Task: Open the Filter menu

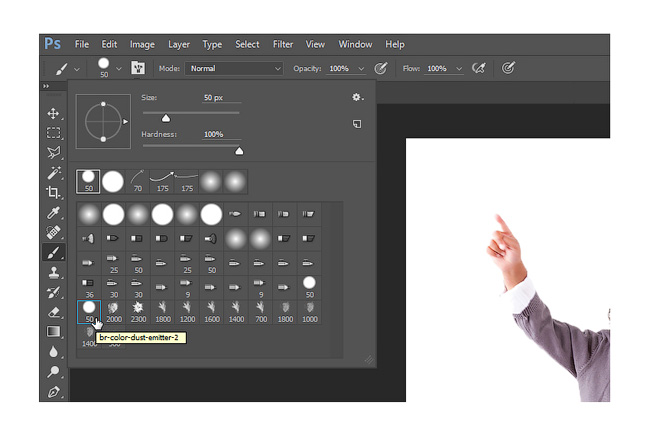Action: (x=283, y=44)
